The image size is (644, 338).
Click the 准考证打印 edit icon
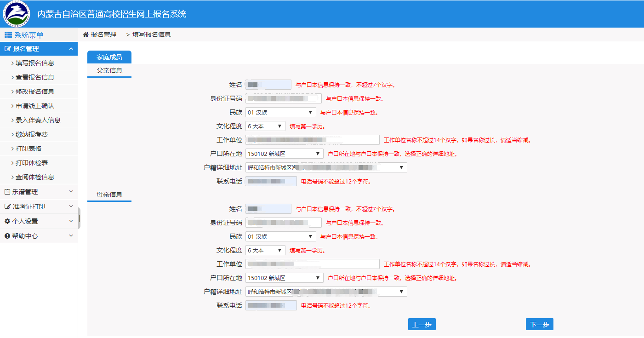[x=7, y=206]
